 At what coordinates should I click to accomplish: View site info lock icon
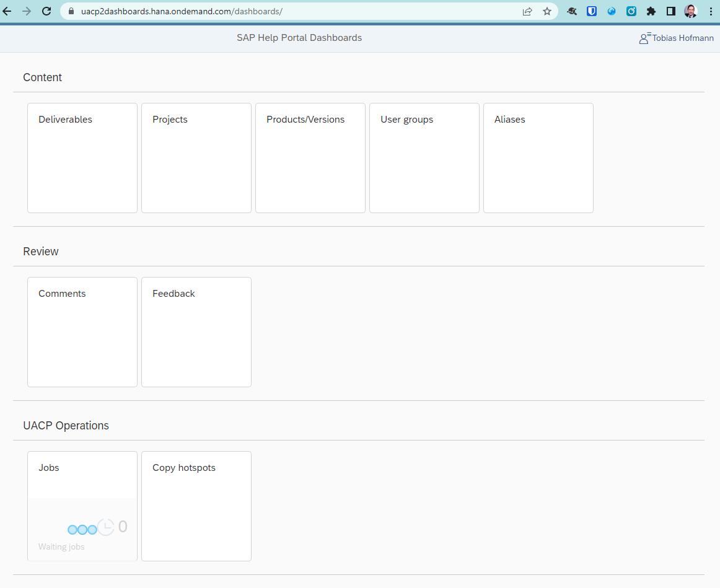click(71, 11)
